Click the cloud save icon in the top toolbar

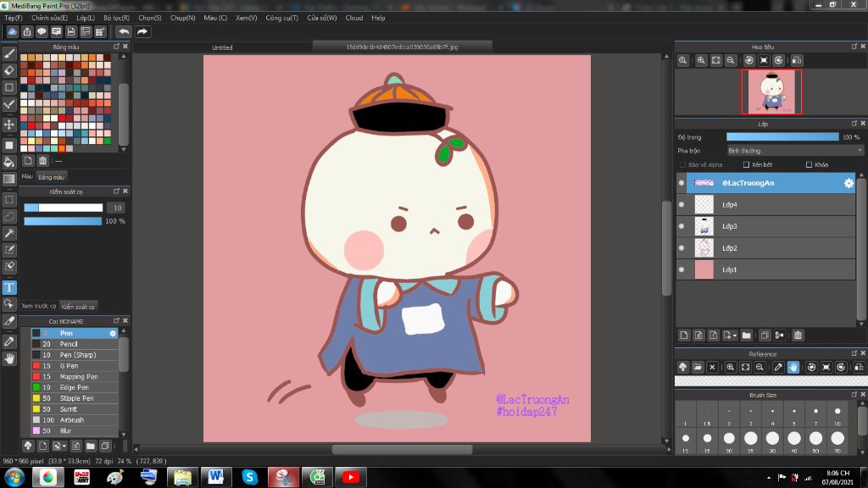(x=12, y=31)
